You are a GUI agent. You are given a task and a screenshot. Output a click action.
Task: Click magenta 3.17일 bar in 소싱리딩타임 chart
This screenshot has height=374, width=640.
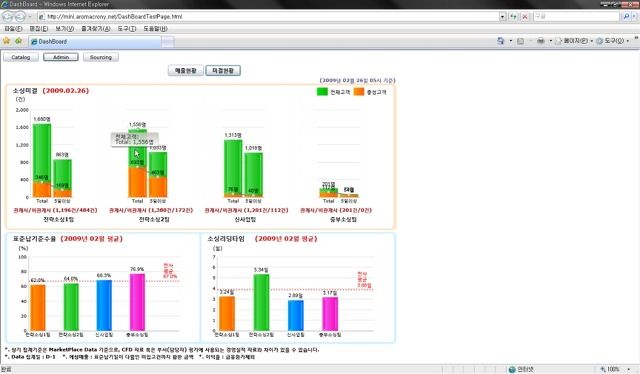tap(330, 314)
